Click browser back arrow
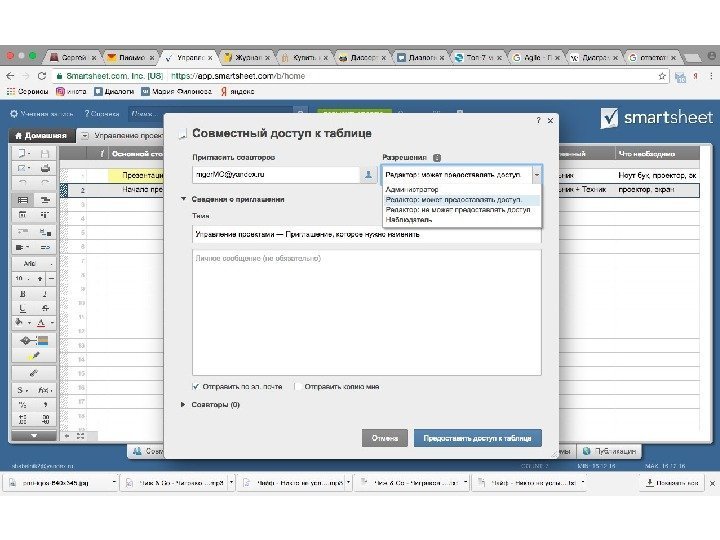The image size is (720, 540). coord(11,76)
